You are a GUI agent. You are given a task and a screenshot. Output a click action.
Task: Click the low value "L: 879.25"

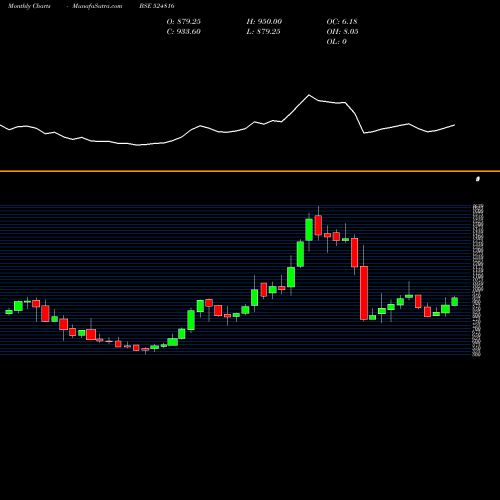(264, 31)
